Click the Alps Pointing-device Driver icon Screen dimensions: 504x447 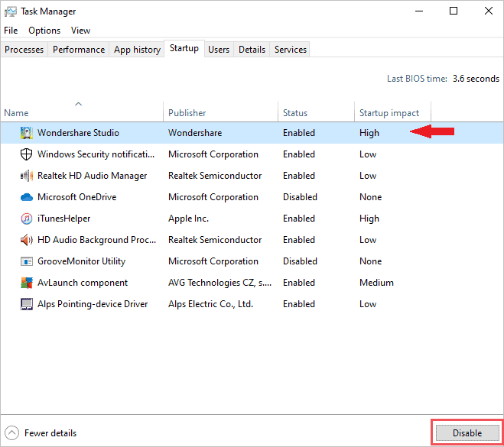(26, 304)
